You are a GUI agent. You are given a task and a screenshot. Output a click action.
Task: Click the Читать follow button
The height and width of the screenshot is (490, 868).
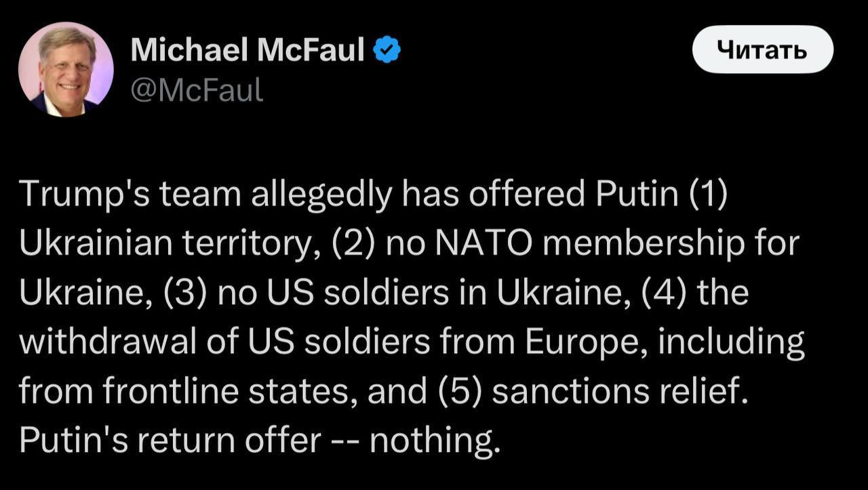point(762,49)
